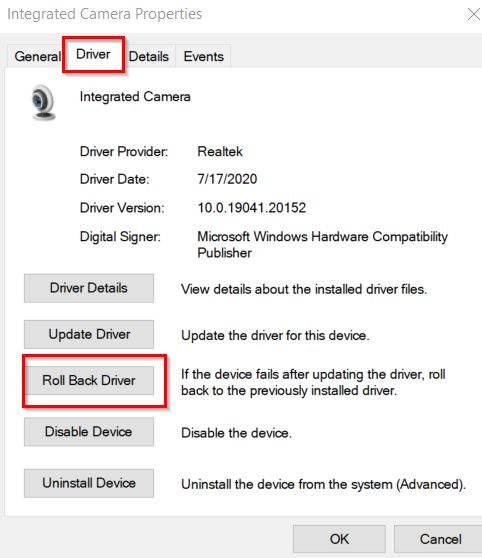Click the Realtek driver provider value
This screenshot has height=558, width=482.
coord(220,152)
